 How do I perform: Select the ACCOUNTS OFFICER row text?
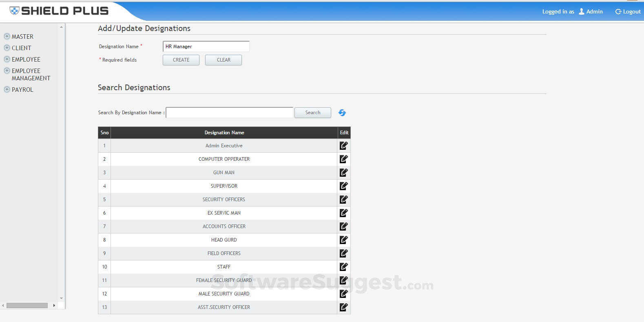[224, 227]
